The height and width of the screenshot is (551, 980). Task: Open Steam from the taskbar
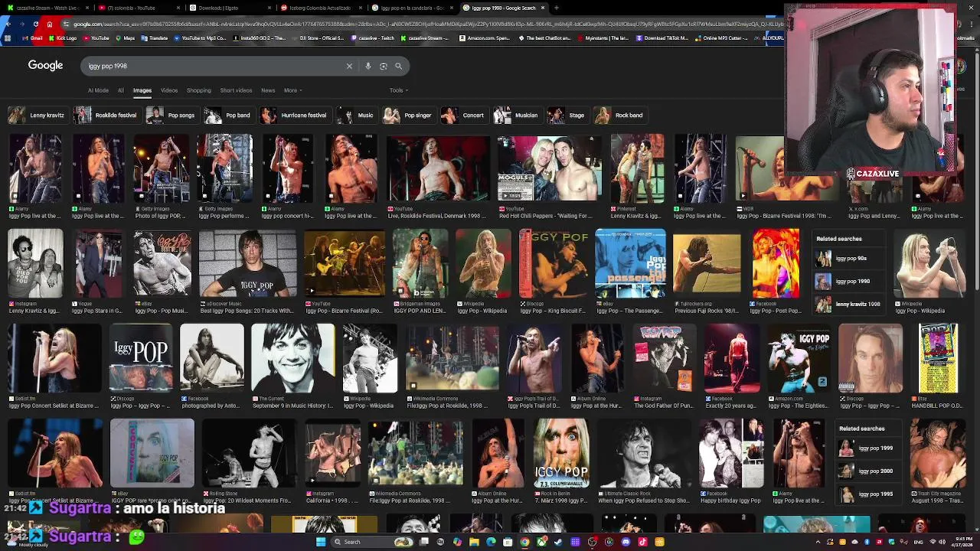558,542
